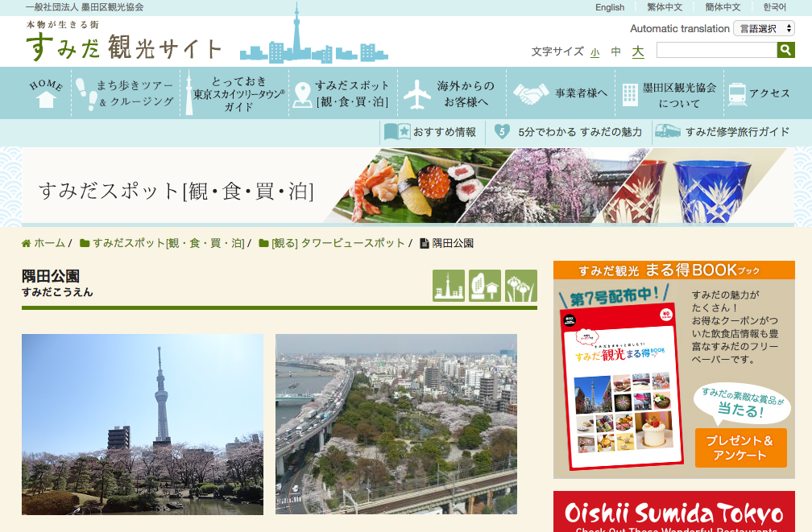Click the footprints icon for walking tours
This screenshot has width=812, height=532.
tap(86, 93)
